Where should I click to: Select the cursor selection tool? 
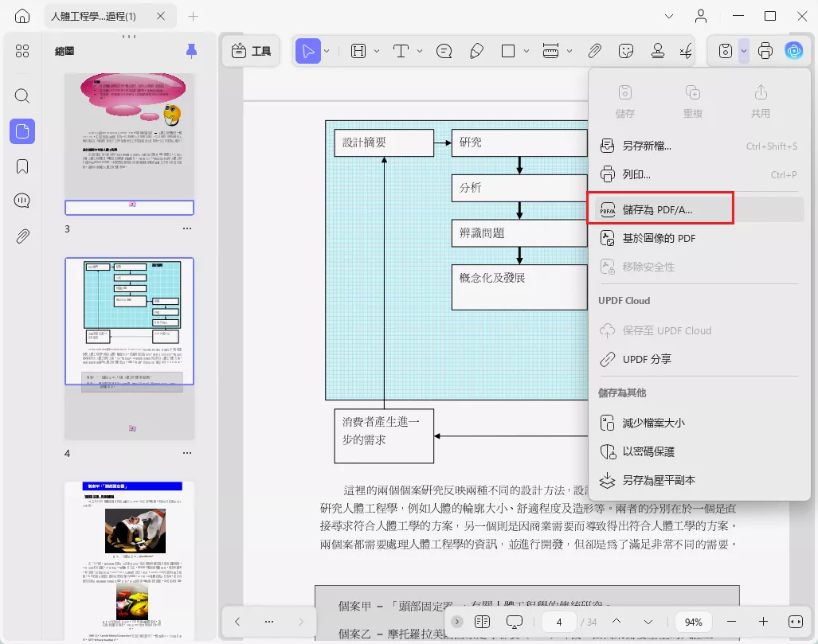307,51
